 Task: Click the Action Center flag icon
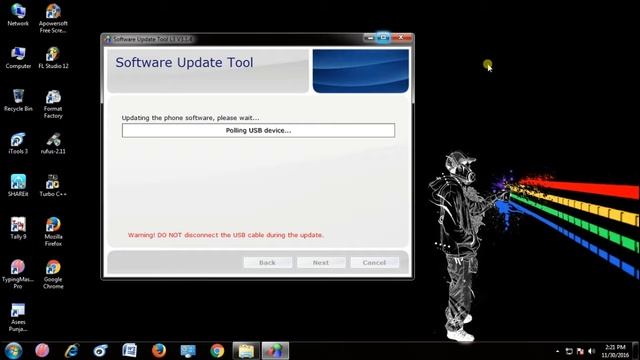coord(580,351)
